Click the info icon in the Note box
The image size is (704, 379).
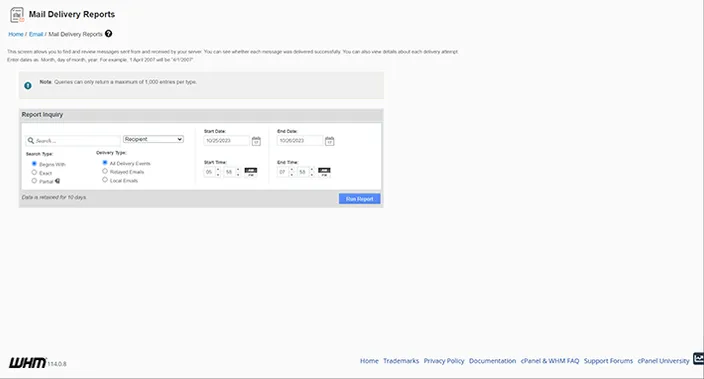tap(28, 85)
